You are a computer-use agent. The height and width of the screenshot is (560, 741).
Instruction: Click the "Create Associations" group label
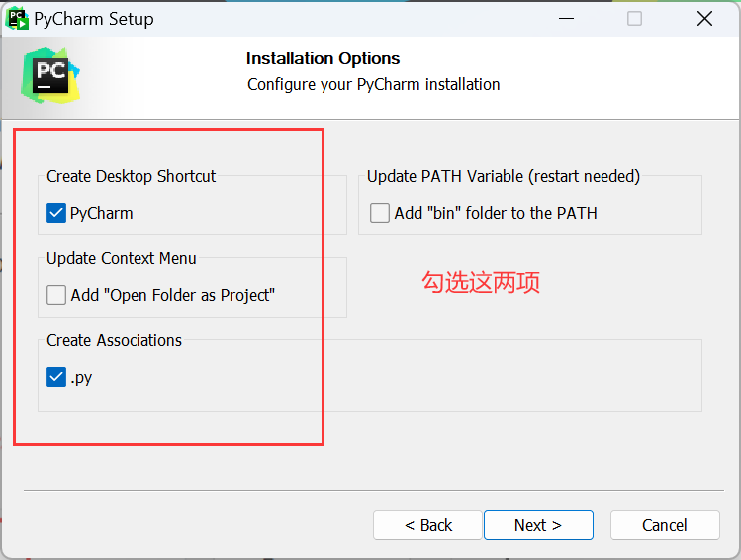(115, 340)
